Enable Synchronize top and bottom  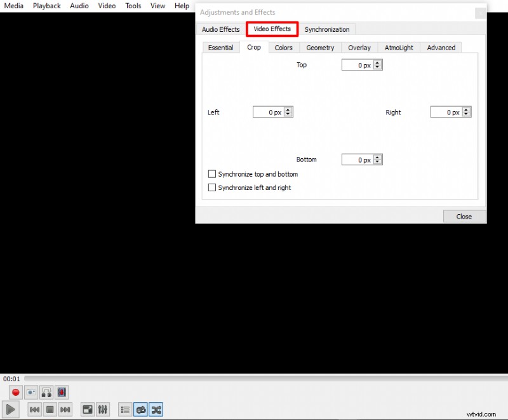click(x=212, y=173)
